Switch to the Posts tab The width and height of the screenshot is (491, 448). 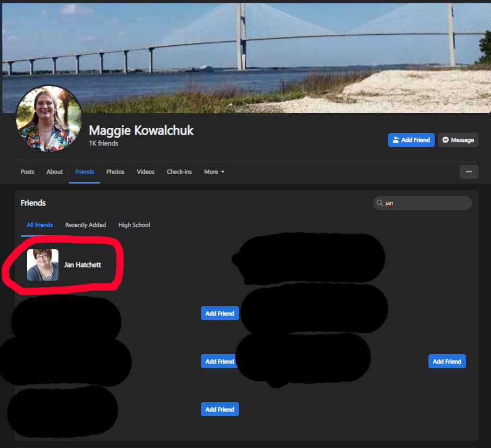pyautogui.click(x=28, y=172)
